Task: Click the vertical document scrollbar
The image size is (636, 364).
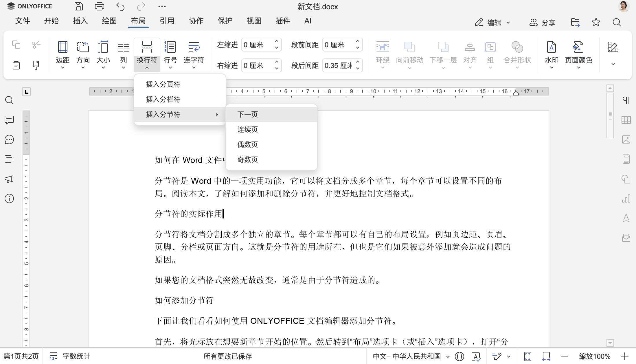Action: 611,115
